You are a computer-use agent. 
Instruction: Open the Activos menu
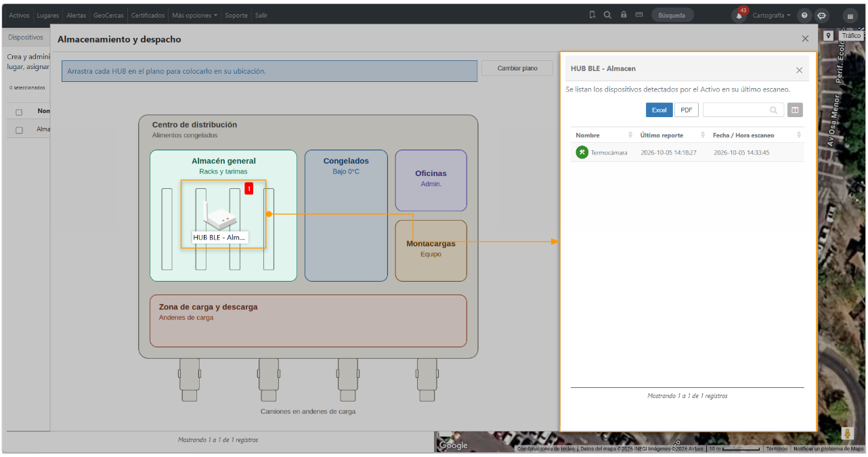point(19,15)
